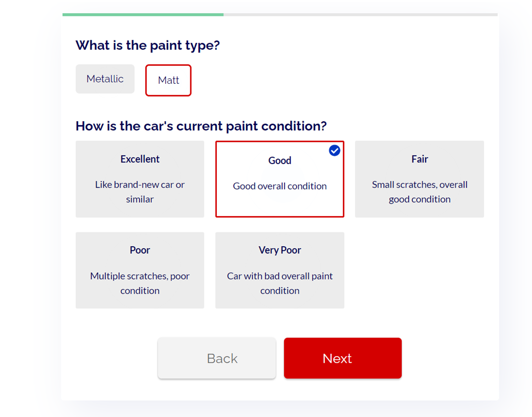Pick Poor paint condition option
The image size is (532, 417).
140,270
